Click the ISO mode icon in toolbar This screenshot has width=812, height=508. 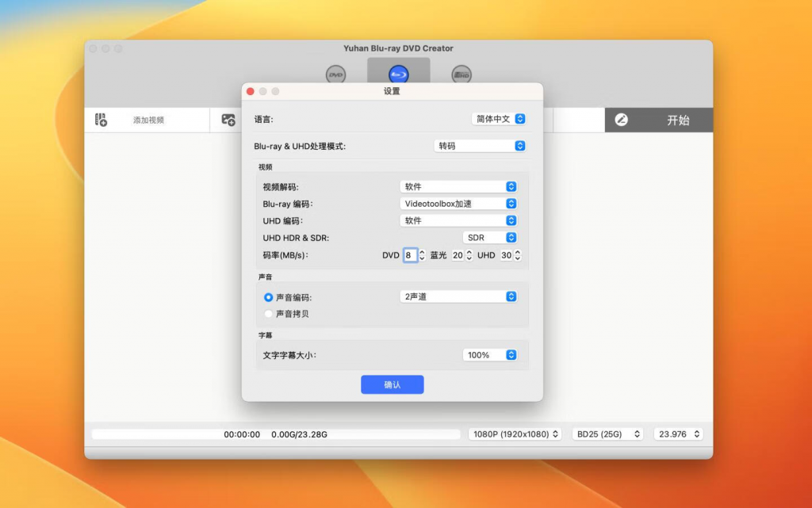tap(462, 74)
